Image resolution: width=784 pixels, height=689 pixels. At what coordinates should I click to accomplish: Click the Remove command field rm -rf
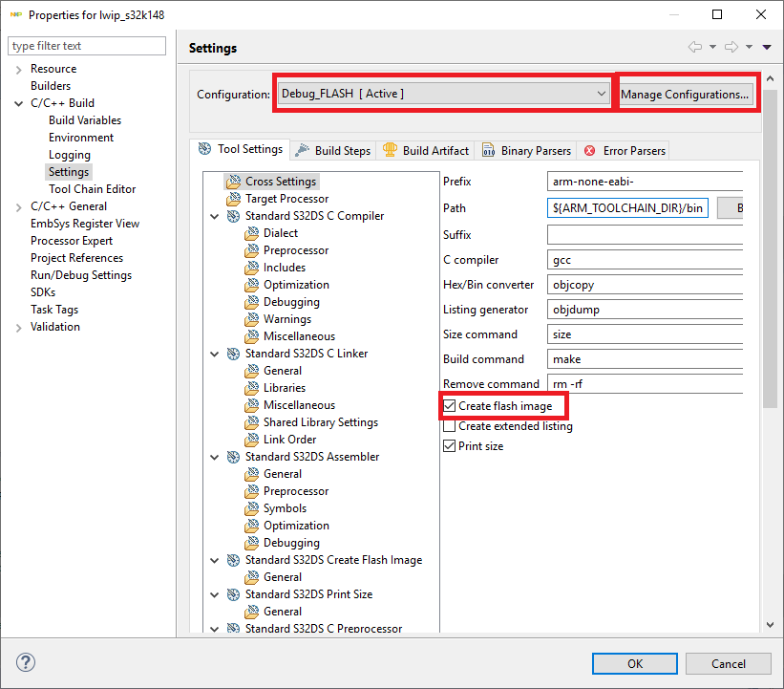[x=645, y=384]
